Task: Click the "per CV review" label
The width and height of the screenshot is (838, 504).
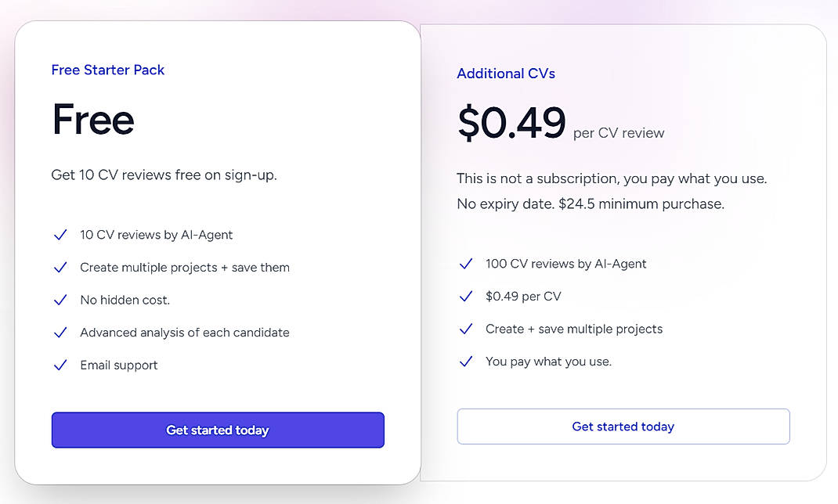Action: point(618,133)
